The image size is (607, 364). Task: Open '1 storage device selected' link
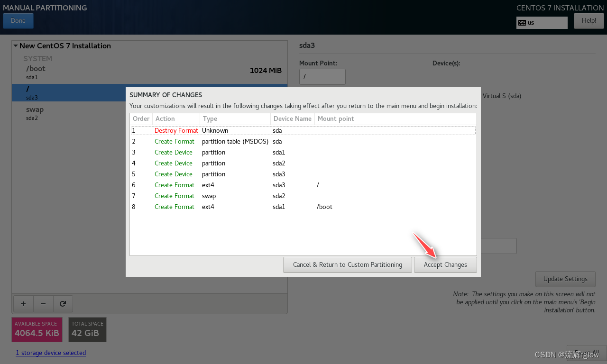click(51, 353)
